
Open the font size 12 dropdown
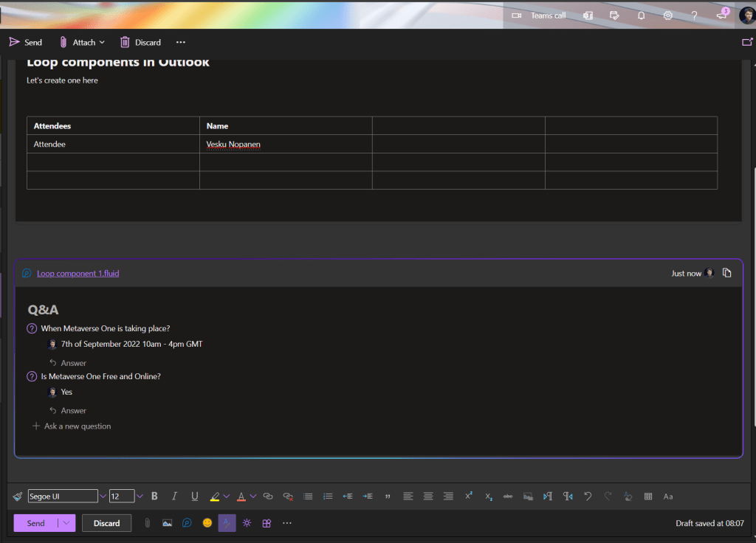140,497
